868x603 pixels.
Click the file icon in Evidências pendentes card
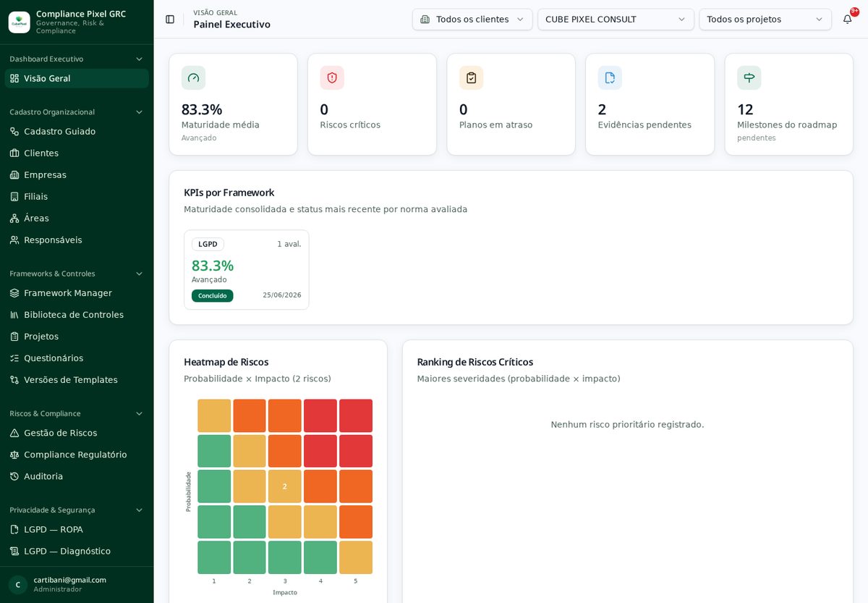click(610, 78)
